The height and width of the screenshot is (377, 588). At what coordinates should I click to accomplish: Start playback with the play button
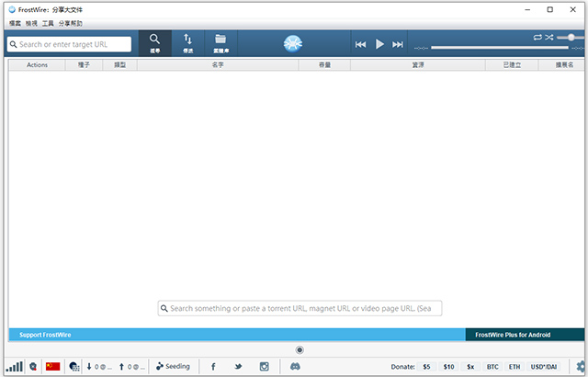[379, 44]
